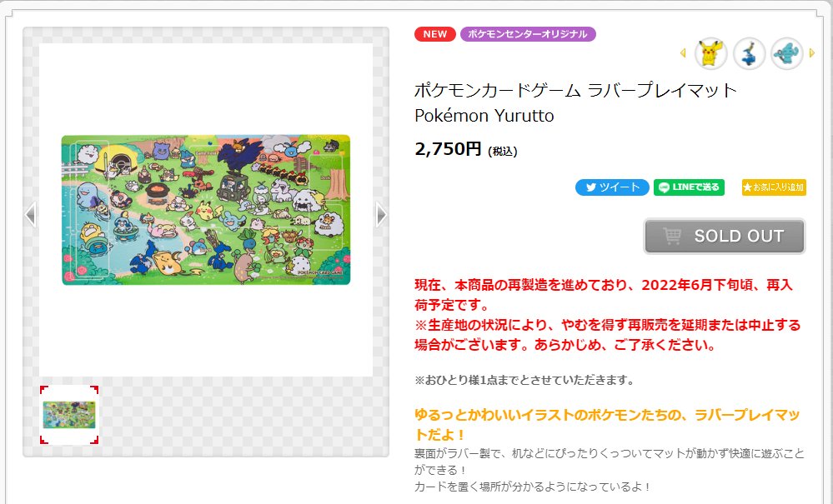833x504 pixels.
Task: Click the red restock notice mentioning 2022年6月下旬頃
Action: click(604, 295)
